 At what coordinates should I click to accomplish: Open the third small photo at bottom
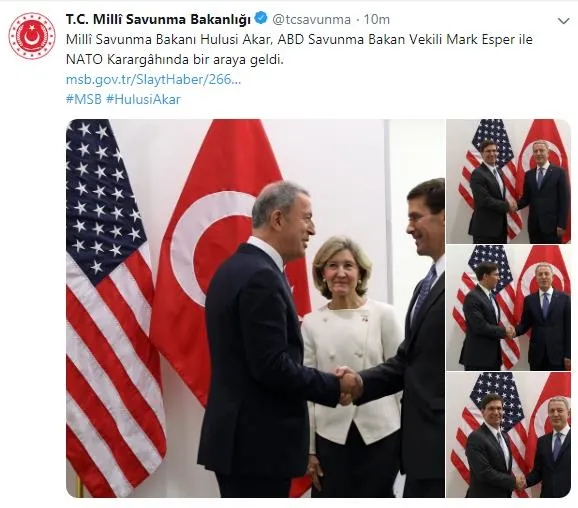(x=508, y=435)
